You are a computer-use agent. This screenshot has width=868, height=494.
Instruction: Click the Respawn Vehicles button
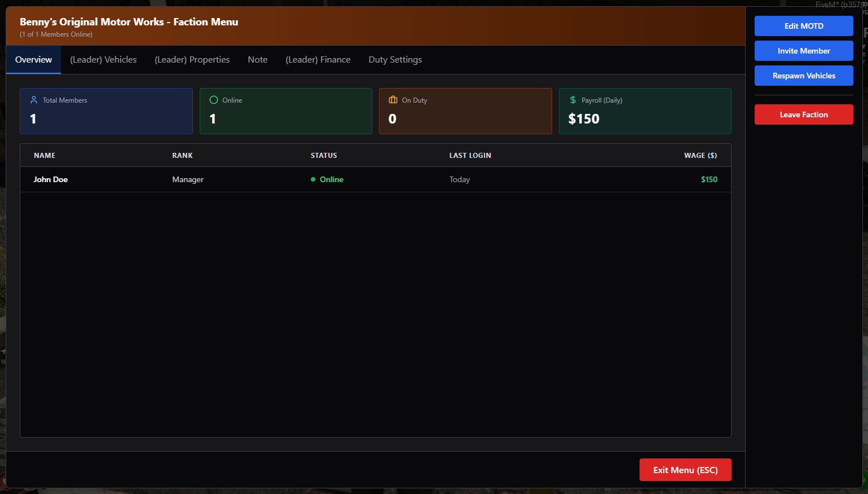[804, 76]
